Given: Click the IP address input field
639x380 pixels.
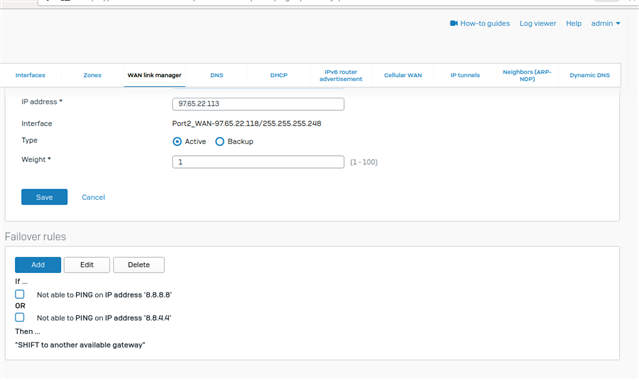Looking at the screenshot, I should tap(258, 104).
